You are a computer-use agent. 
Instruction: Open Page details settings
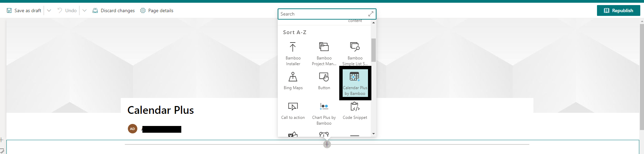(x=157, y=10)
